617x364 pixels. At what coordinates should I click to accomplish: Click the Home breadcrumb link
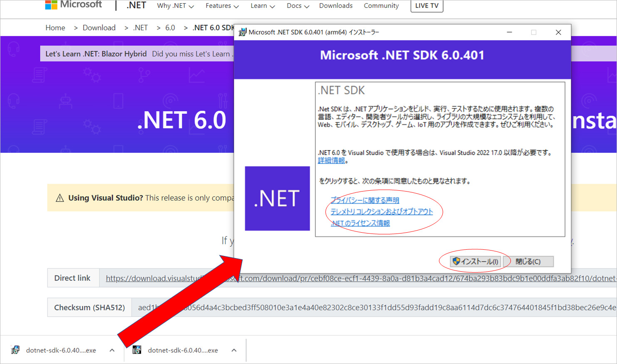point(55,27)
